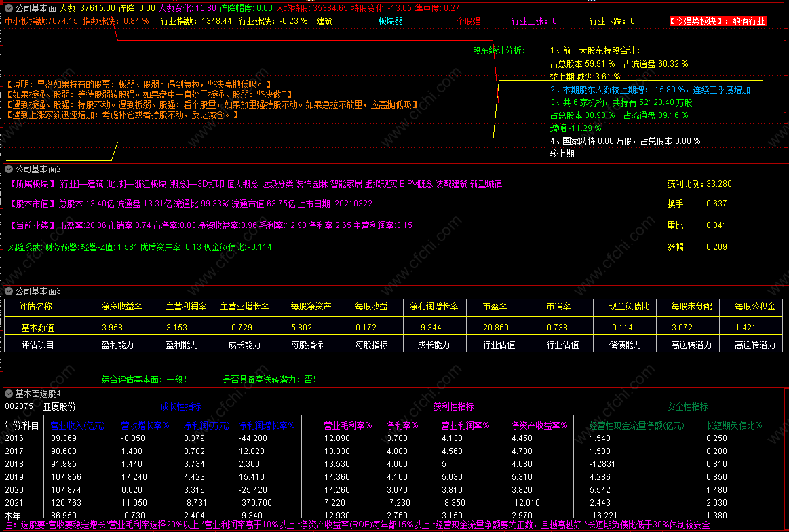Select the 净资收益率 column header
Viewport: 789px width, 532px height.
point(121,307)
